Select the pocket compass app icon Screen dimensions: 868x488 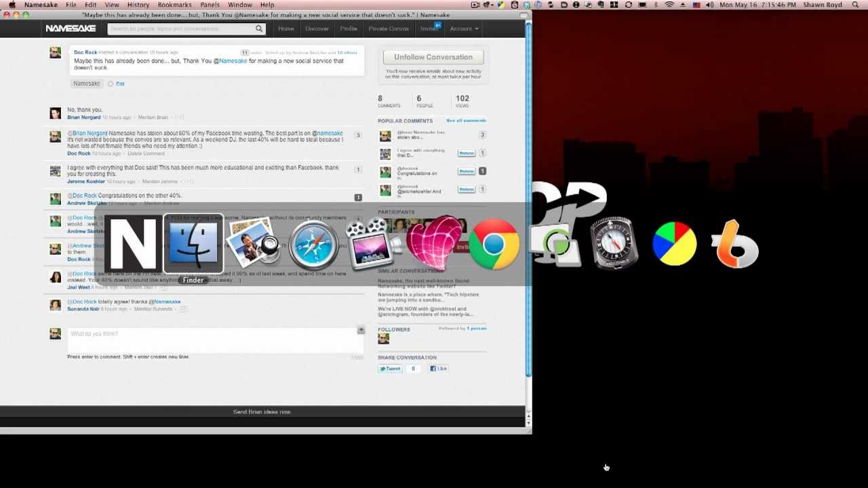click(614, 242)
